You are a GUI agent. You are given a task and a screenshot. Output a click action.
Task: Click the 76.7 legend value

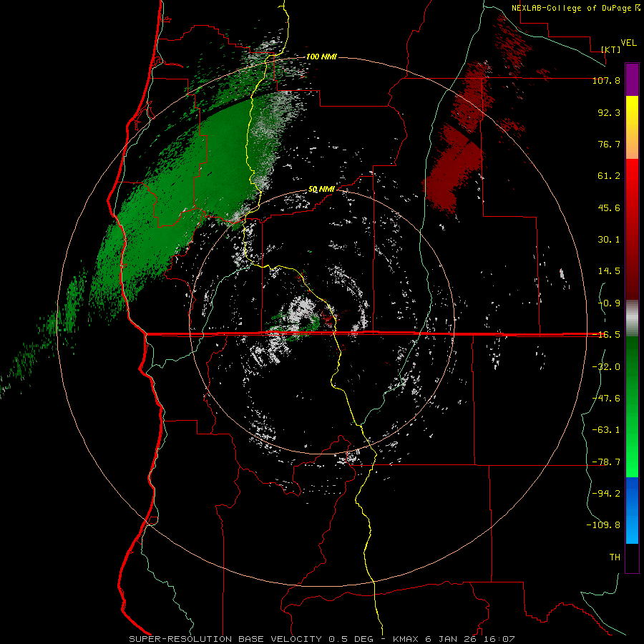click(609, 144)
